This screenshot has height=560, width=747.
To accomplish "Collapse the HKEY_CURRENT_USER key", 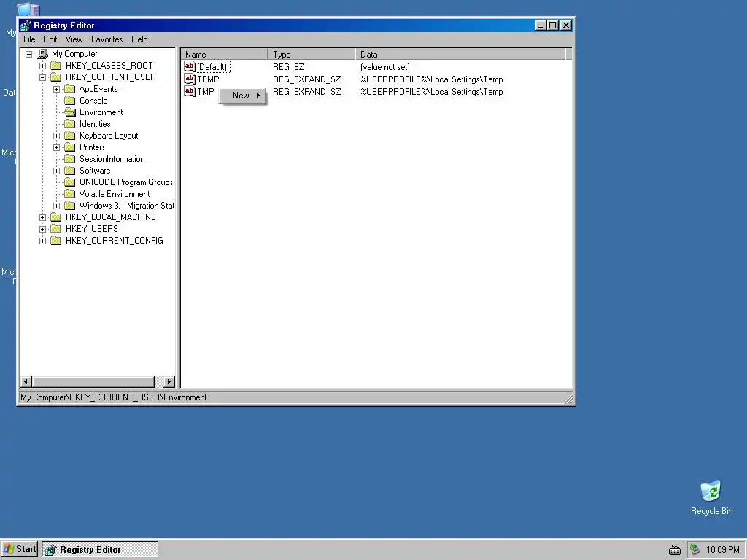I will pyautogui.click(x=42, y=77).
